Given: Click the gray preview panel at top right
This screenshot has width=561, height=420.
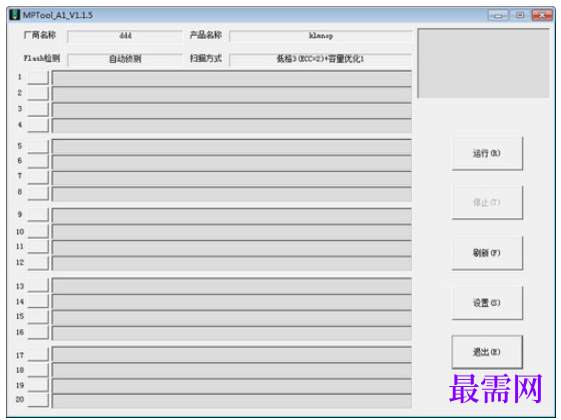Looking at the screenshot, I should tap(483, 63).
